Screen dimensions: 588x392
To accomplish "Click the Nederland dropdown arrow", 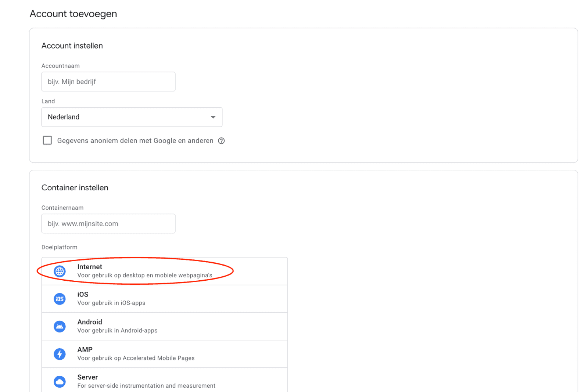I will (x=213, y=117).
